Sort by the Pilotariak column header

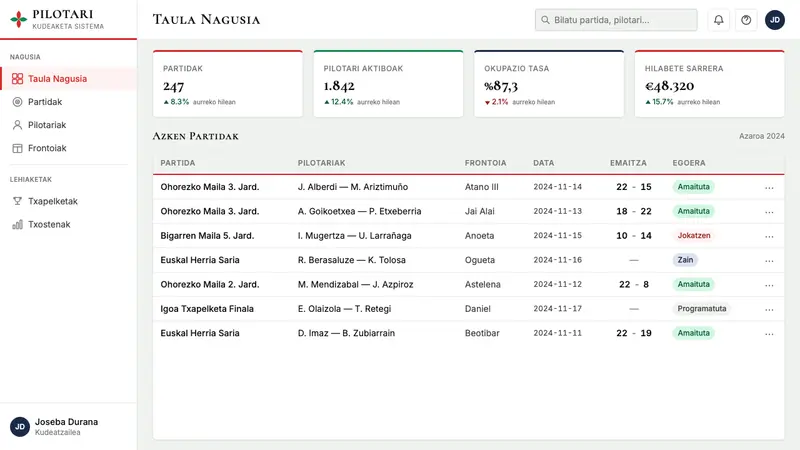point(321,163)
